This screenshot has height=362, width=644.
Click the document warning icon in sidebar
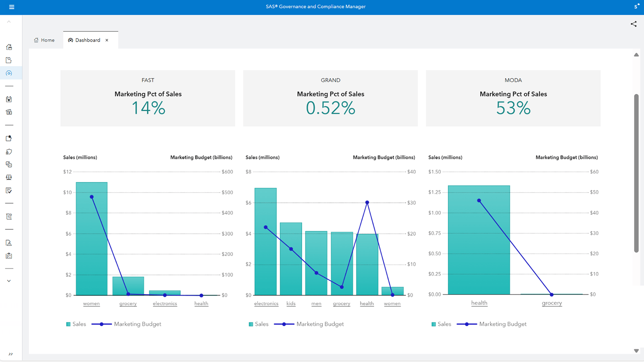[x=9, y=243]
